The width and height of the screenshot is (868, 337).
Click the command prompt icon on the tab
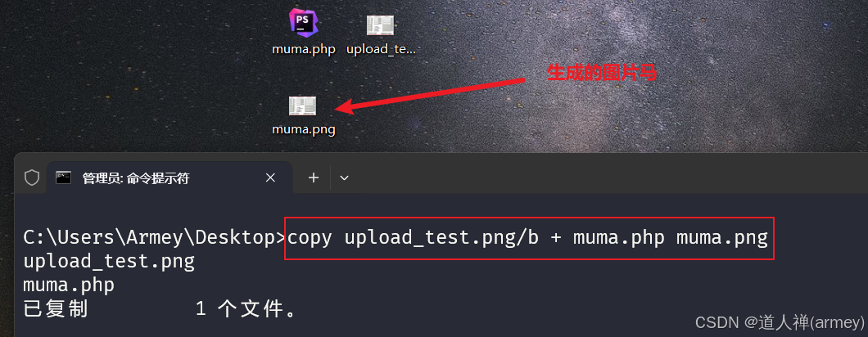[x=63, y=177]
